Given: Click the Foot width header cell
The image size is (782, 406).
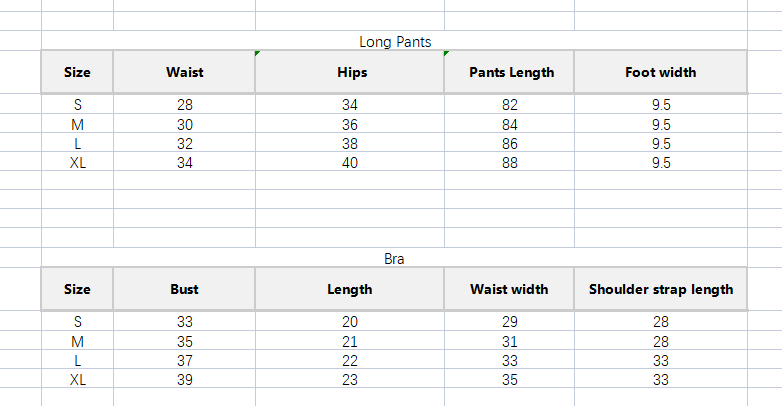Looking at the screenshot, I should click(x=660, y=72).
